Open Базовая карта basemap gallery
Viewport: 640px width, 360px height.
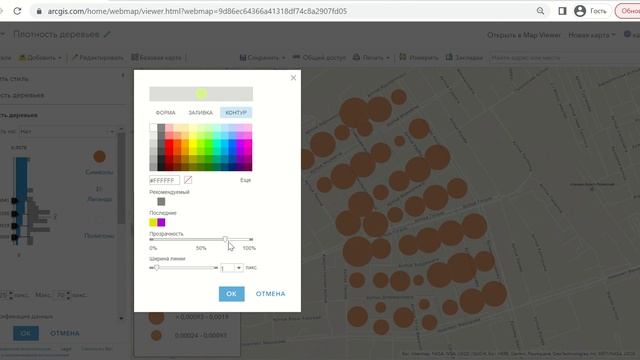(156, 58)
